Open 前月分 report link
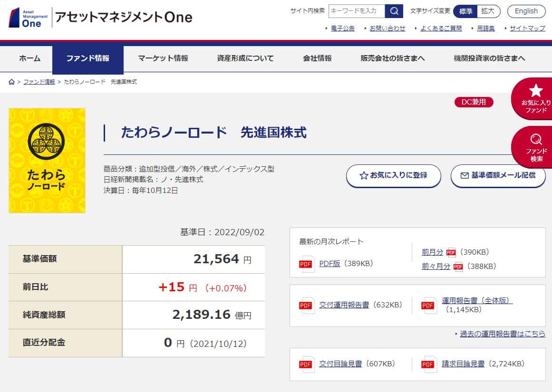The image size is (552, 392). click(432, 252)
